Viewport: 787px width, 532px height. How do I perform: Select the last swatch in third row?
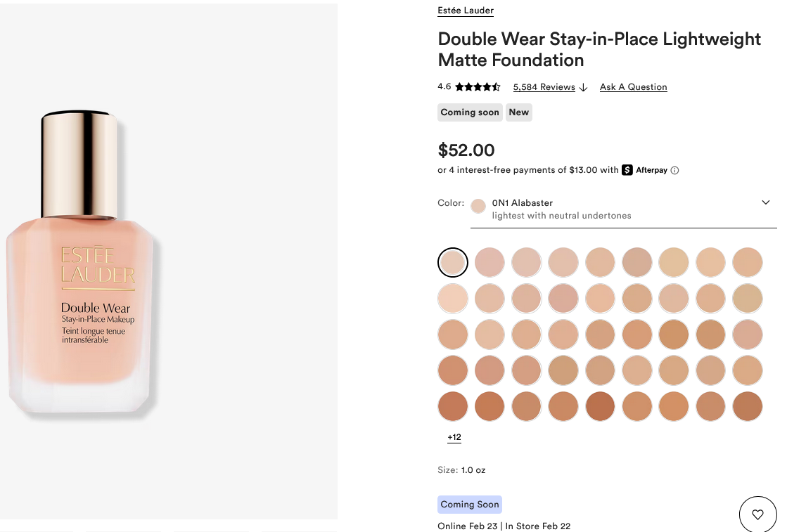(748, 335)
